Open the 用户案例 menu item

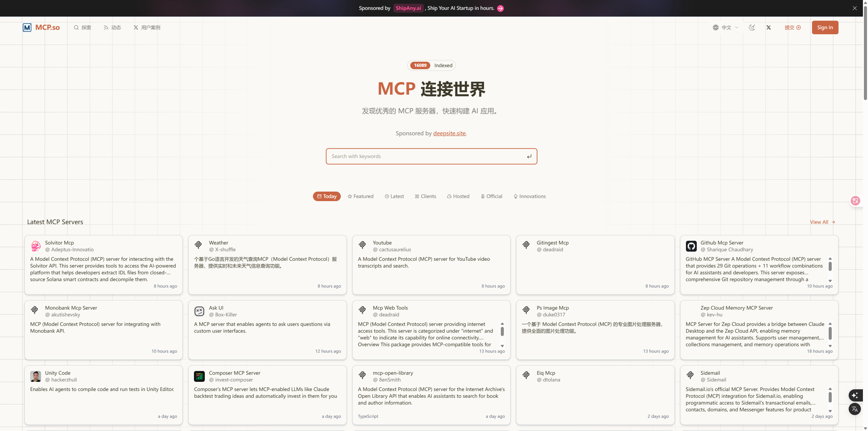[x=147, y=27]
